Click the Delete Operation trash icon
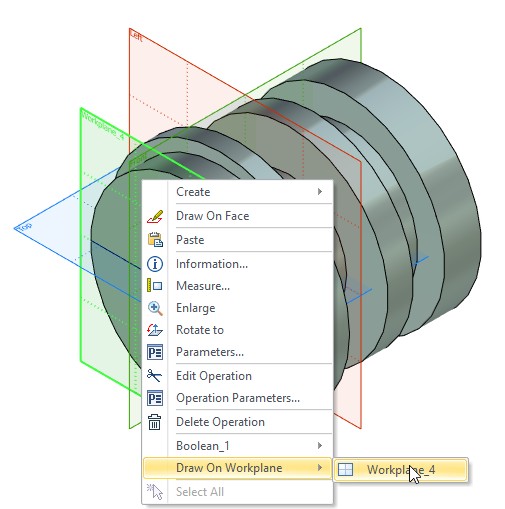The width and height of the screenshot is (505, 509). 154,422
